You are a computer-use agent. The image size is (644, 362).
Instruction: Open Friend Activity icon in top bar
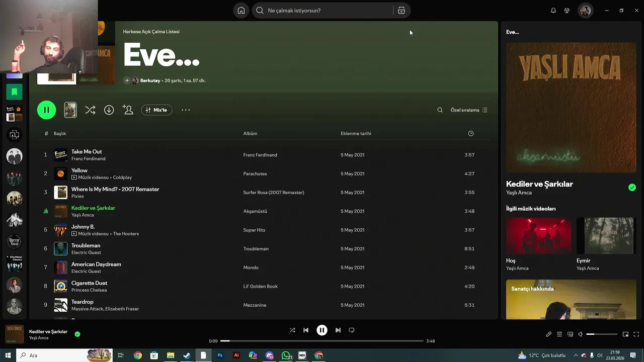pos(567,11)
